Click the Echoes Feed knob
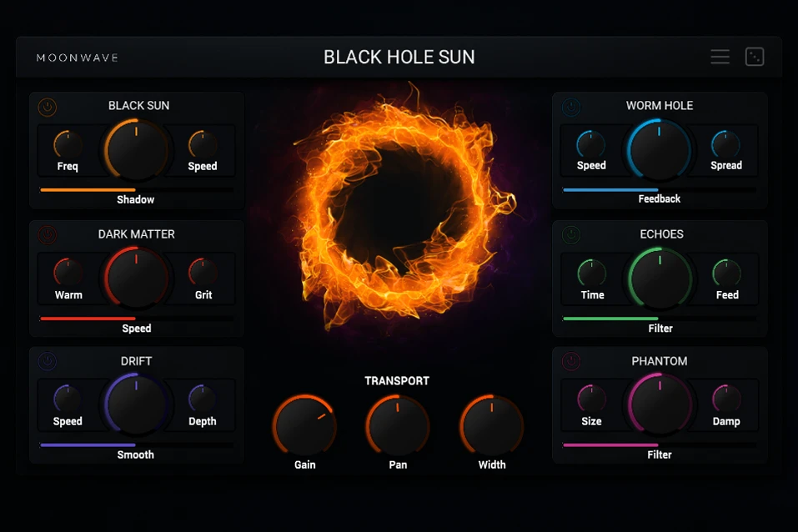 point(727,273)
